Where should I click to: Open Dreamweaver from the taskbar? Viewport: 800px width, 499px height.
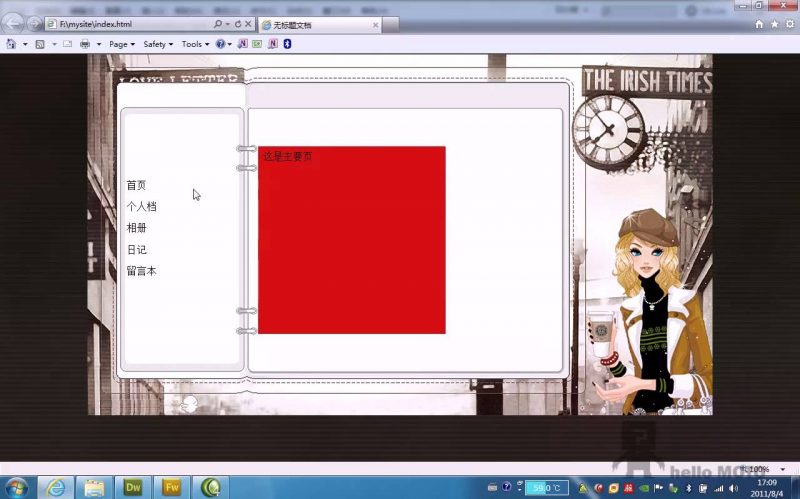[132, 487]
